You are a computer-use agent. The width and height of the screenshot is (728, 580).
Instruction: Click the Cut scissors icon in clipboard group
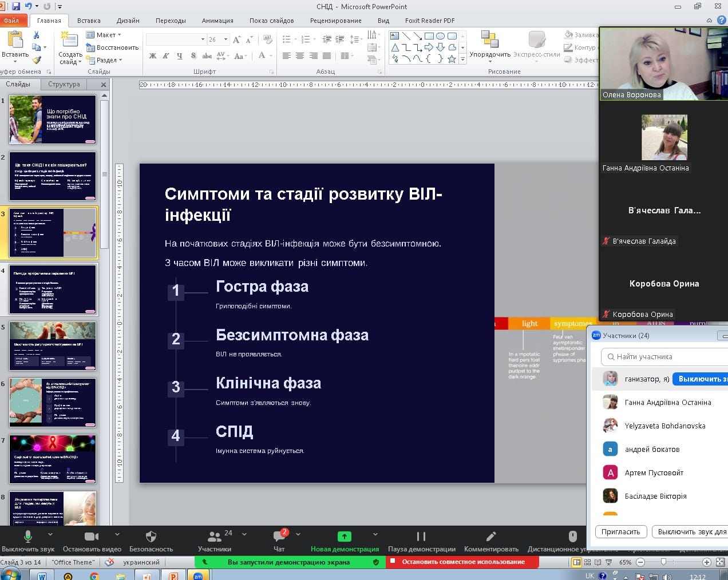click(37, 35)
